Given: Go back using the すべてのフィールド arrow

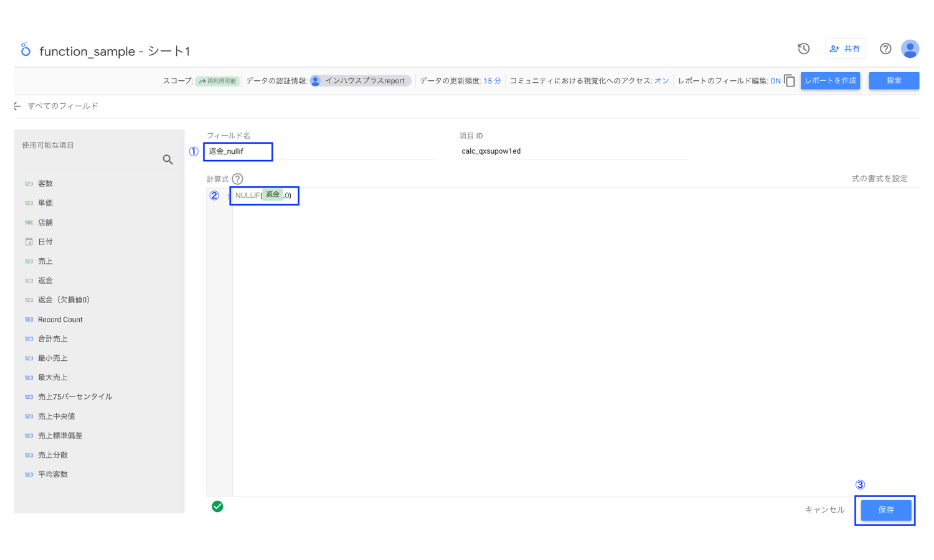Looking at the screenshot, I should (x=17, y=106).
